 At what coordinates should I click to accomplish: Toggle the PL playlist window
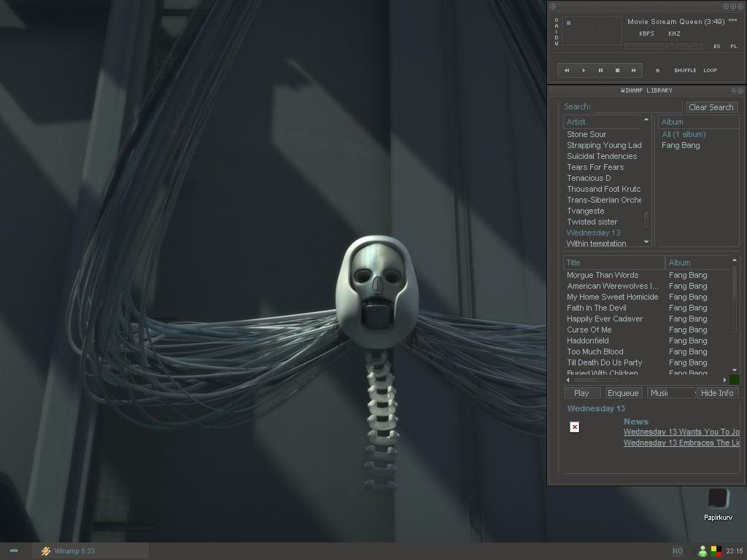tap(733, 47)
